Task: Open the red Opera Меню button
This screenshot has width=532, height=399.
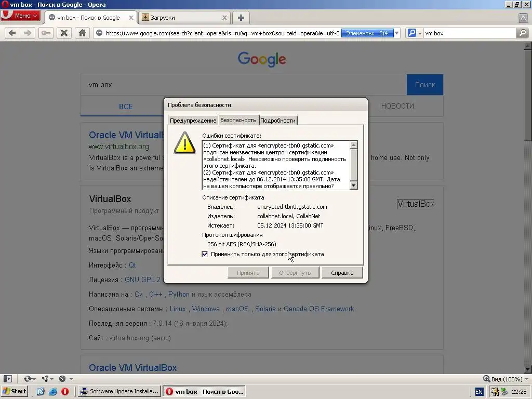Action: click(20, 16)
